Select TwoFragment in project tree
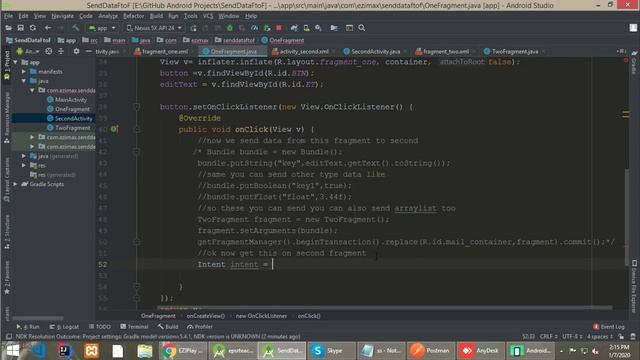The width and height of the screenshot is (640, 360). pos(68,128)
